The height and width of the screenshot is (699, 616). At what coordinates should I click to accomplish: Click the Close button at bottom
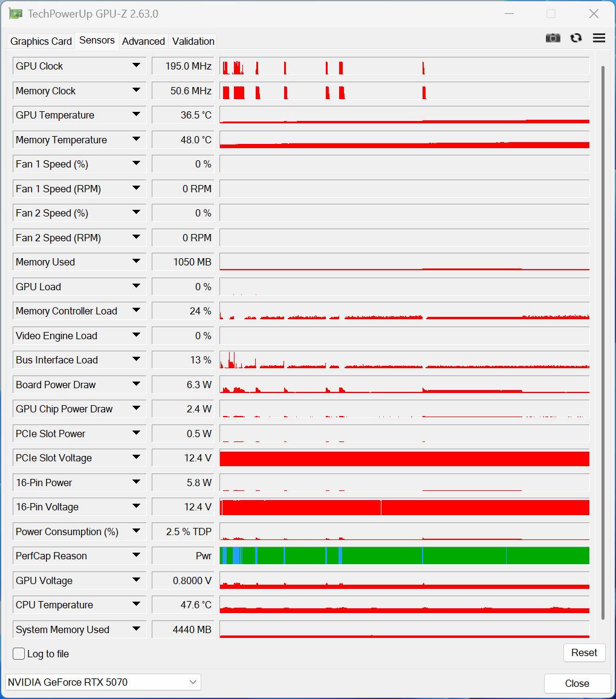point(577,683)
